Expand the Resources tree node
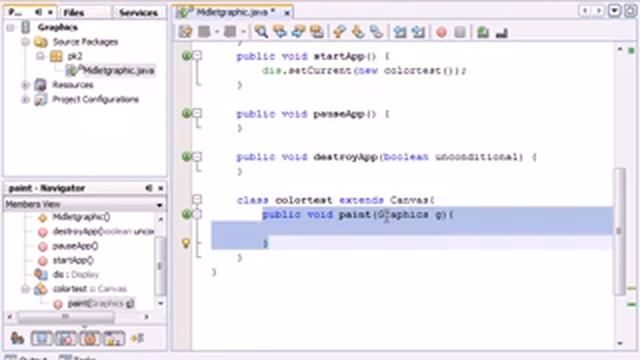This screenshot has height=360, width=640. pyautogui.click(x=25, y=85)
